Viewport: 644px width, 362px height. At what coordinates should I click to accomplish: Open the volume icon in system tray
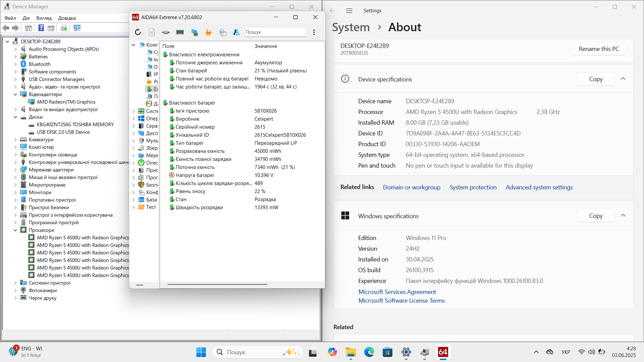(x=592, y=352)
